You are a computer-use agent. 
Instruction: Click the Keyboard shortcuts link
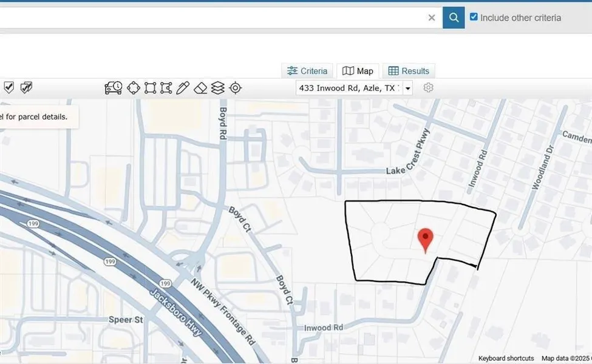tap(506, 359)
